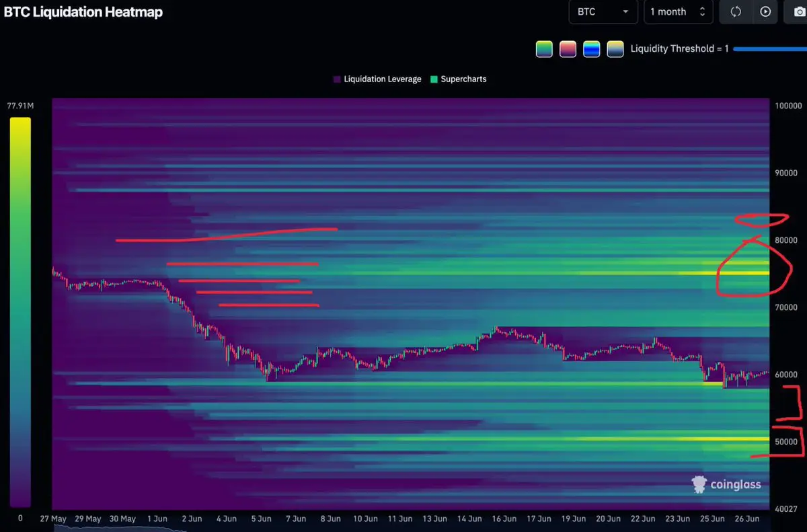The image size is (807, 532).
Task: Select the blue-cyan heatmap color scheme
Action: coord(591,48)
